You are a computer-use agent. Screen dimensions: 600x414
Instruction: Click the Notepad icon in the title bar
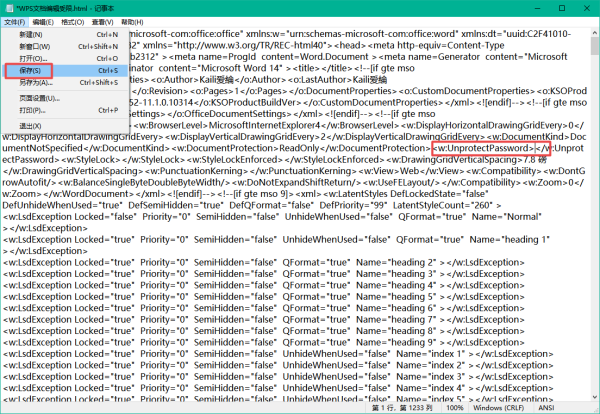(x=9, y=8)
